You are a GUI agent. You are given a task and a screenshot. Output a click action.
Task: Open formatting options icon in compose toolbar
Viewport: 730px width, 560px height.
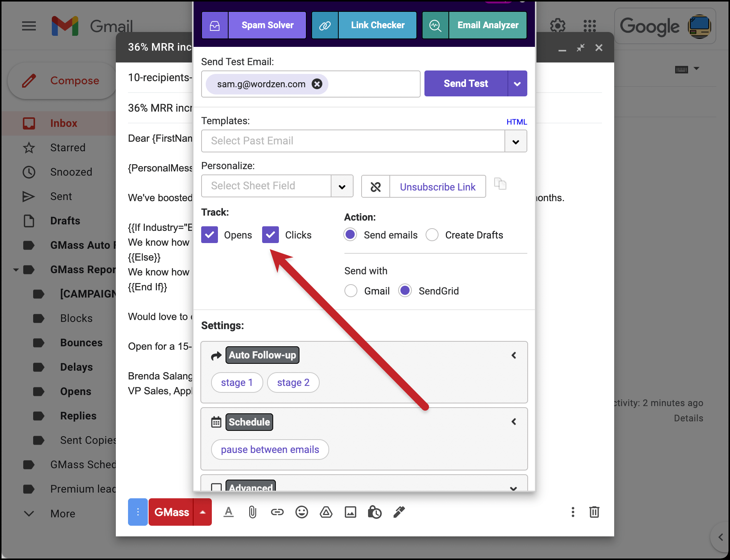point(229,512)
